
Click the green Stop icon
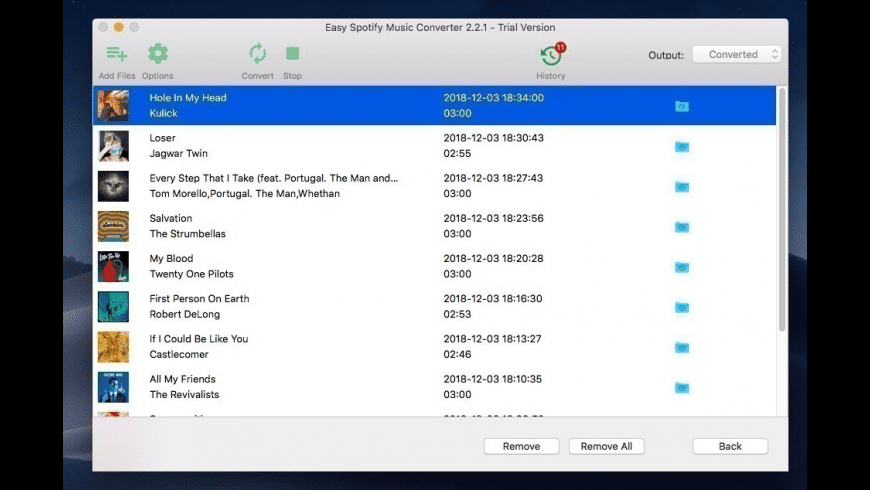[x=292, y=53]
